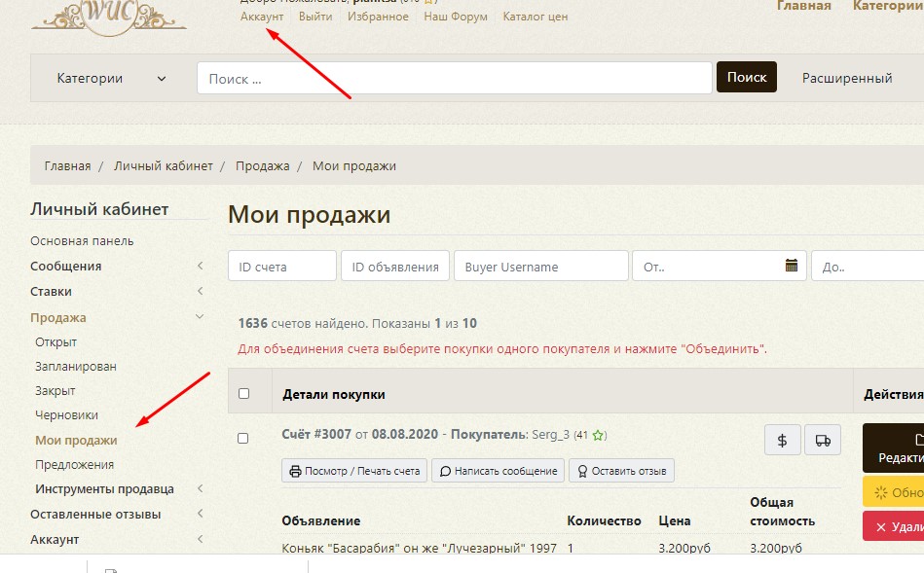The width and height of the screenshot is (924, 573).
Task: Click the truck shipping icon button
Action: 823,440
